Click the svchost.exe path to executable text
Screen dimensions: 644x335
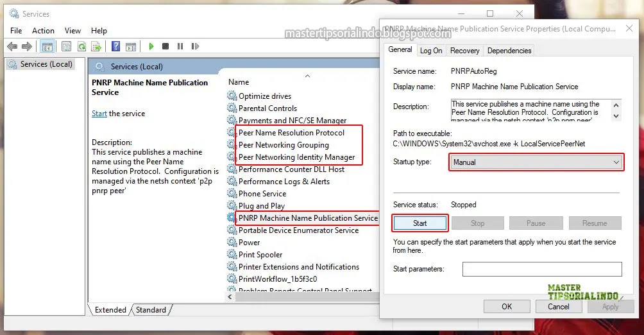click(x=489, y=144)
